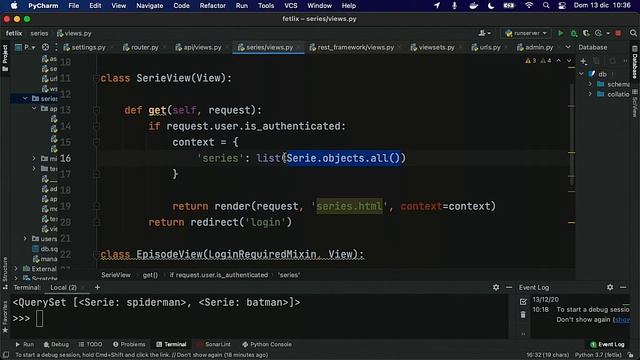The height and width of the screenshot is (360, 640).
Task: Jump to the previous highlighted error arrow
Action: click(x=559, y=60)
